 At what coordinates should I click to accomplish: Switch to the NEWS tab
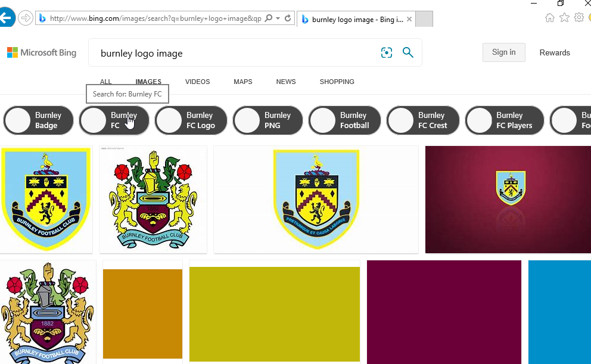pos(286,82)
